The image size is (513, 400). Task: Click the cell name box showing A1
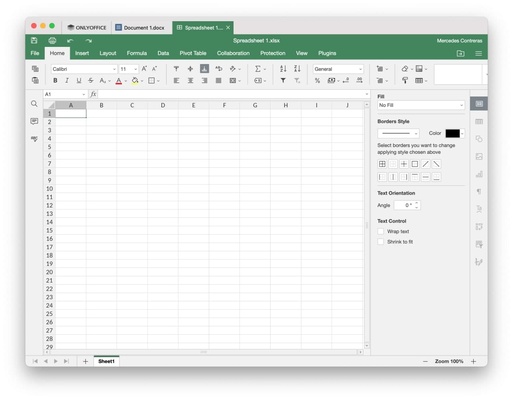(65, 94)
